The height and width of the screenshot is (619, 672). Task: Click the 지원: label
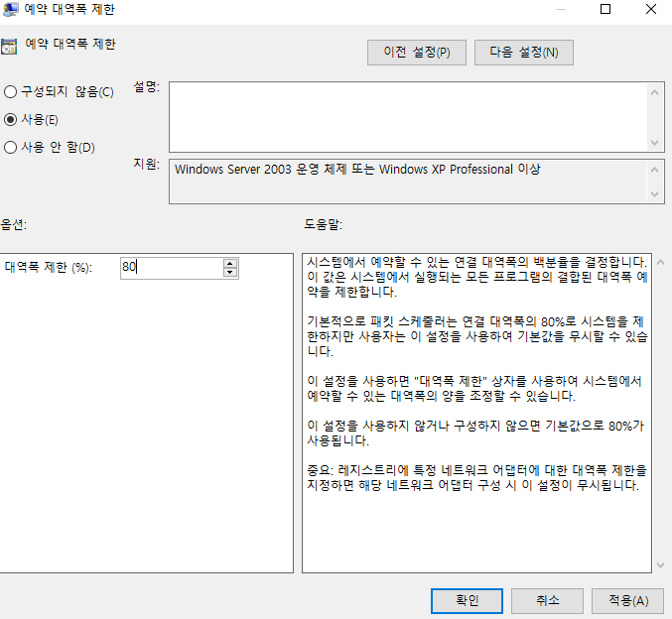[x=146, y=164]
